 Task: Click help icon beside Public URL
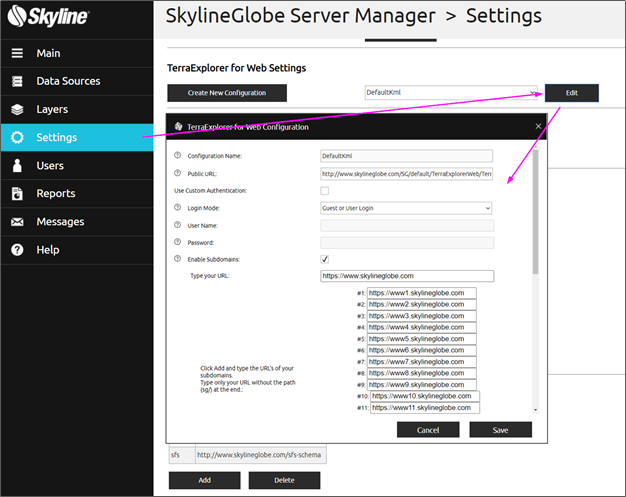click(x=178, y=173)
